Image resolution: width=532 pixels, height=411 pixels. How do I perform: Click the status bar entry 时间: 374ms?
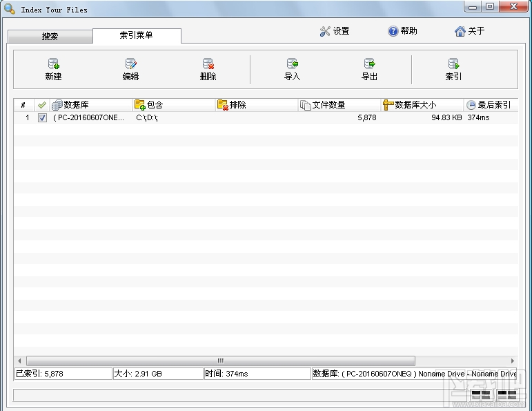[257, 374]
